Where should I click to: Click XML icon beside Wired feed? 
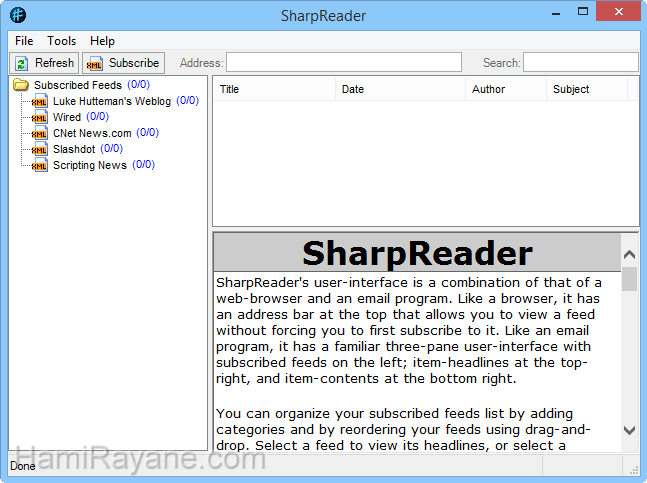(x=40, y=117)
